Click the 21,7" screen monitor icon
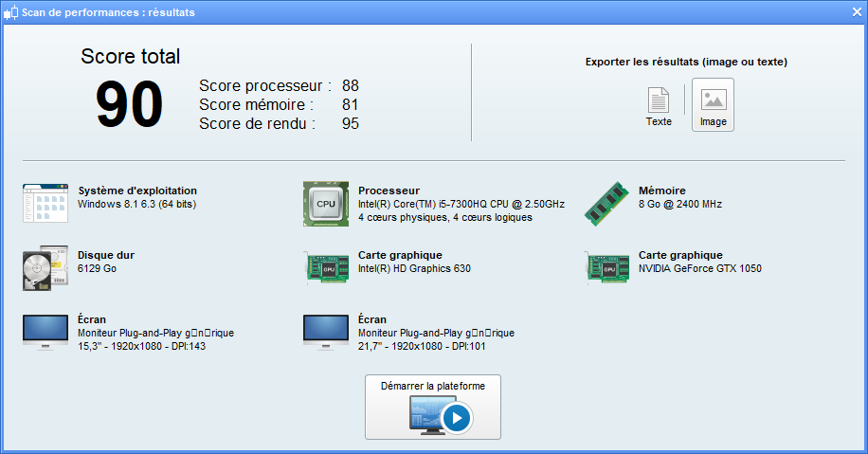This screenshot has width=868, height=454. point(326,332)
